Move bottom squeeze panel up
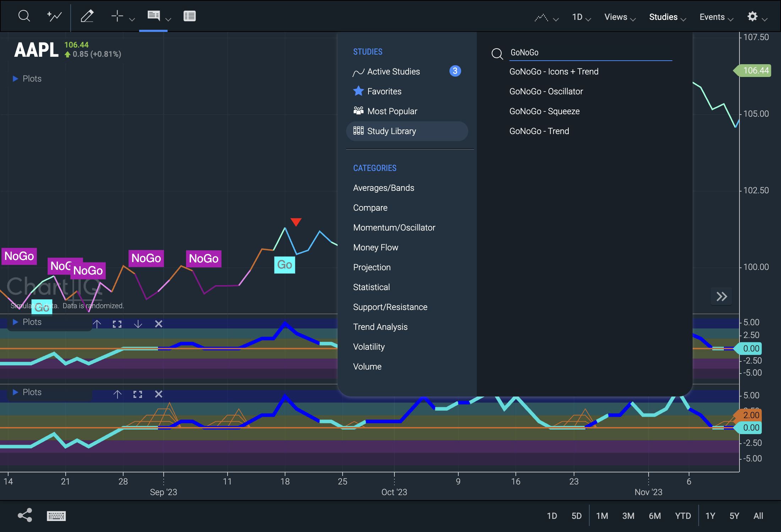 [118, 394]
